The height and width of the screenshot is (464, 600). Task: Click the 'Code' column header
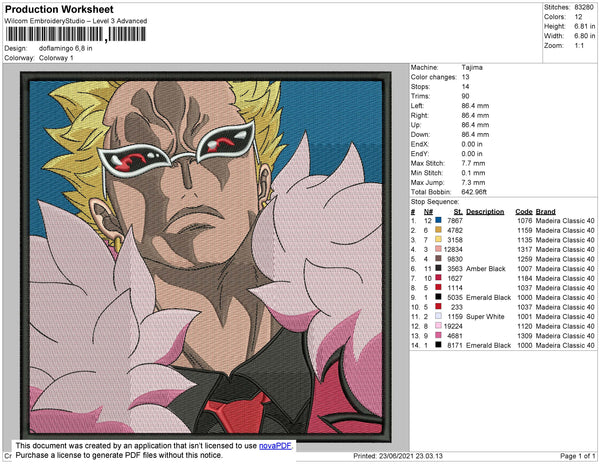(524, 212)
